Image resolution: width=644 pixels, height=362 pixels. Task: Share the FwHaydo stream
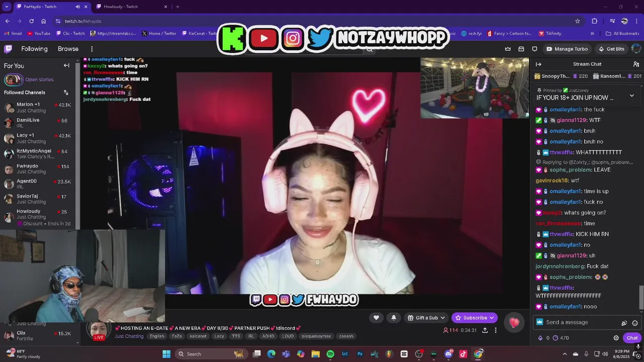pyautogui.click(x=485, y=330)
